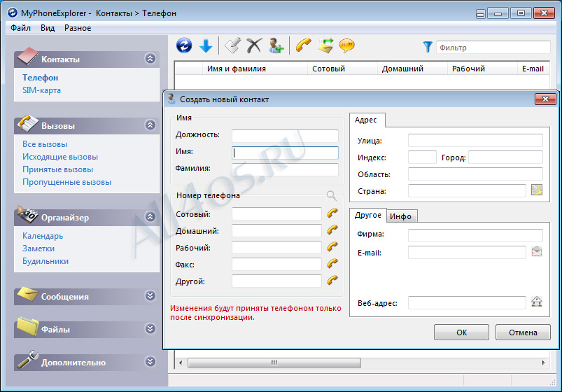Open the SIM-карта contacts link

point(41,90)
